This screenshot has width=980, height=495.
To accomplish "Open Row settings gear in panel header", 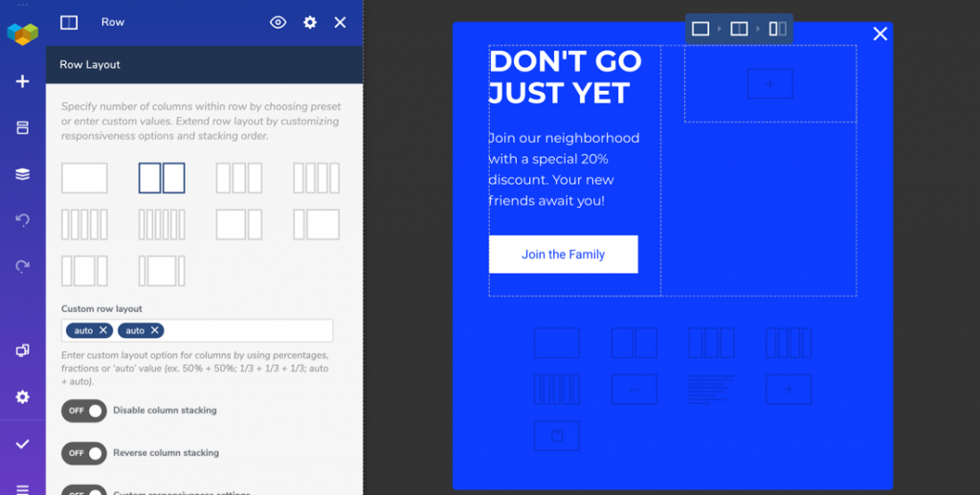I will point(310,23).
